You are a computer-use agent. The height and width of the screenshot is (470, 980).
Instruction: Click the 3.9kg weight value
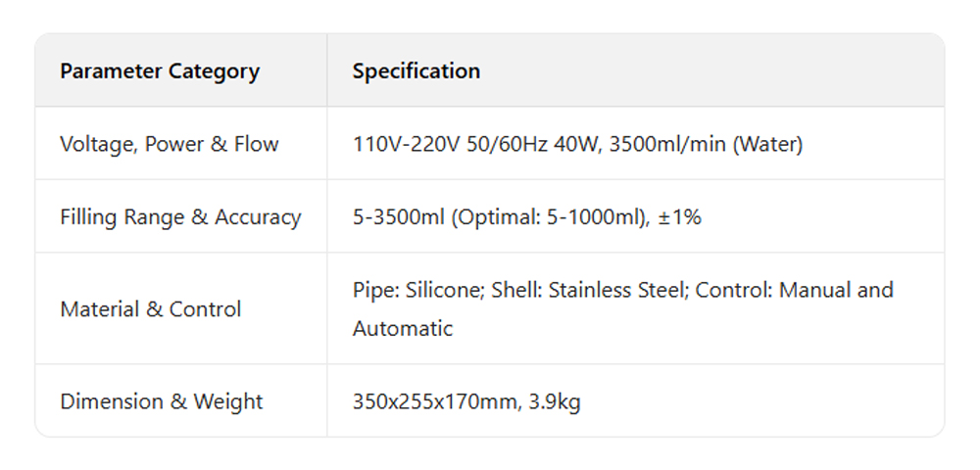pos(555,401)
